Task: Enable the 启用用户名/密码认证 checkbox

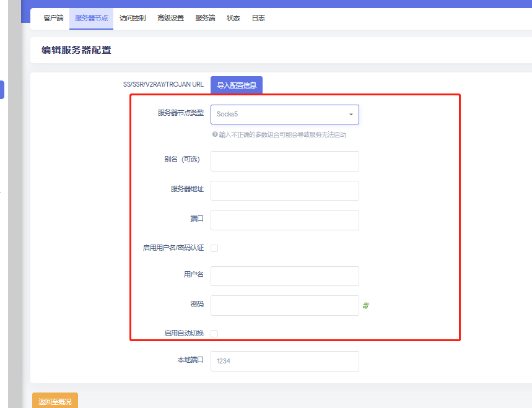Action: [214, 248]
